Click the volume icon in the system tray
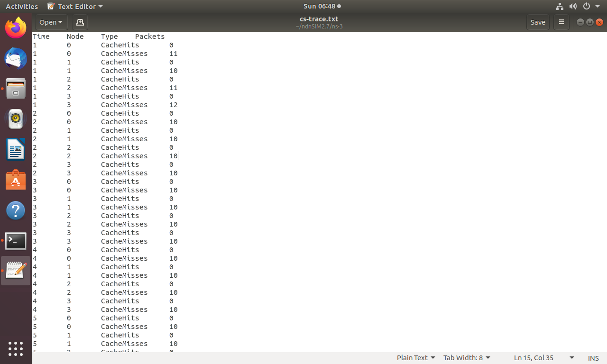Image resolution: width=607 pixels, height=364 pixels. (573, 6)
